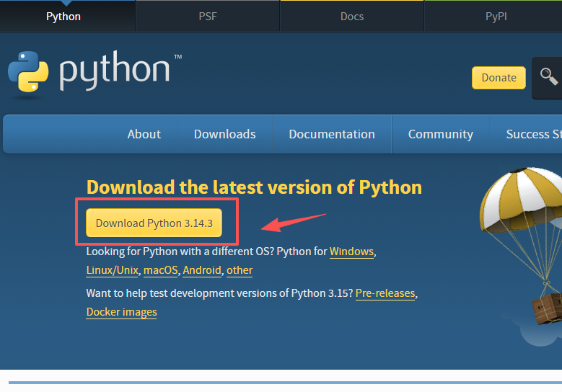Follow the Linux/Unix link
Image resolution: width=562 pixels, height=392 pixels.
pyautogui.click(x=113, y=270)
